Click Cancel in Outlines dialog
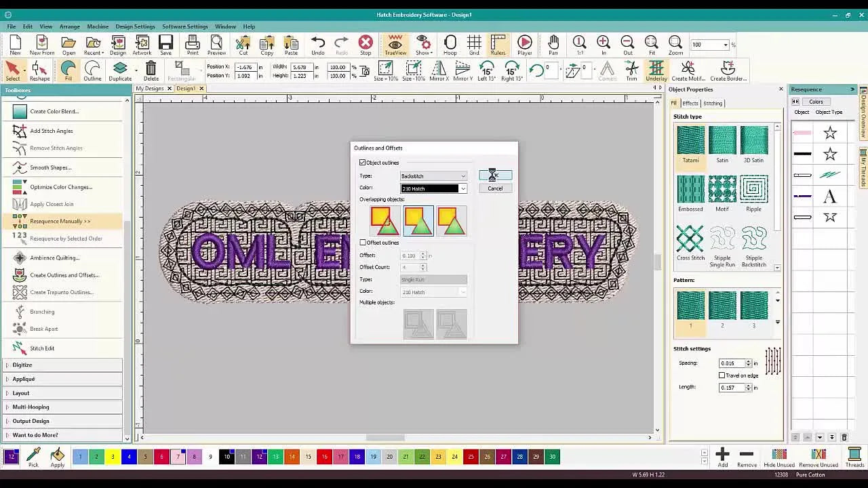Viewport: 868px width, 488px height. click(x=495, y=188)
